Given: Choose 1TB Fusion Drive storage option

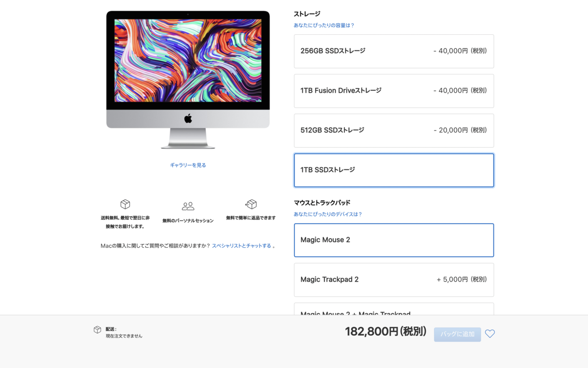Looking at the screenshot, I should click(394, 91).
